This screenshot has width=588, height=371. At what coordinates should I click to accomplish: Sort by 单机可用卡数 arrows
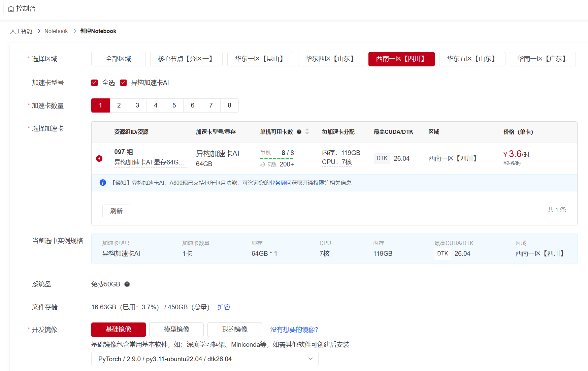pos(307,132)
